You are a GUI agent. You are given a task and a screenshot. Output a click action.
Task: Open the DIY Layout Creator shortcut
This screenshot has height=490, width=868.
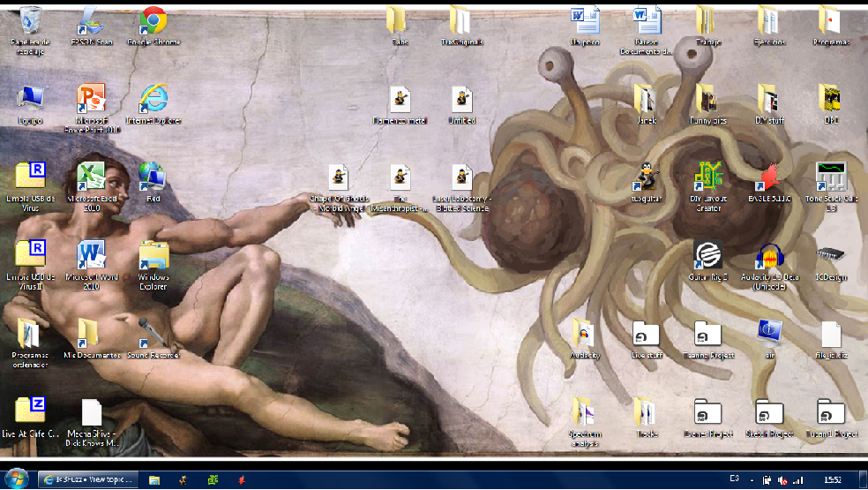(x=707, y=177)
